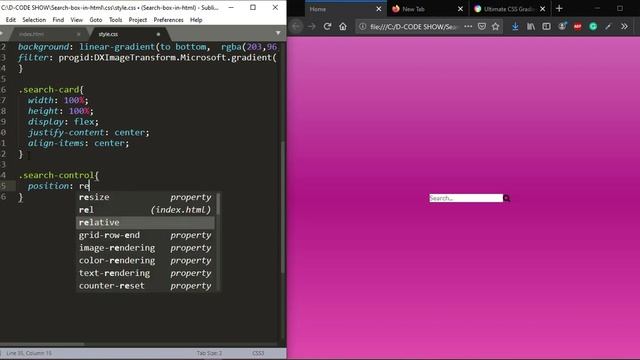Screen dimensions: 640x360
Task: Switch to Ultimate CSS Gradient tab
Action: [508, 9]
